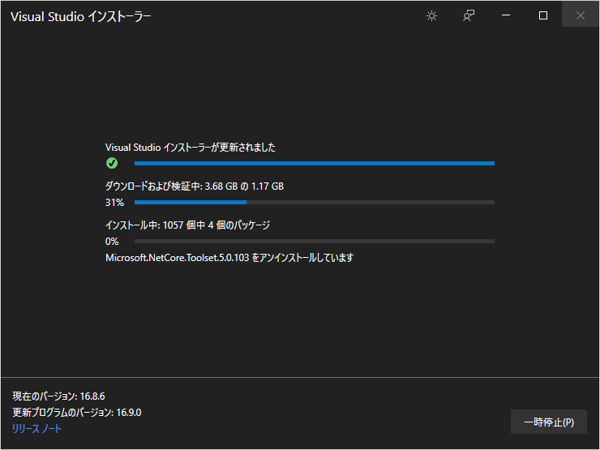The image size is (600, 450).
Task: Select the Microsoft.NetCore.Toolset.5.0.103 uninstall status text
Action: 229,258
